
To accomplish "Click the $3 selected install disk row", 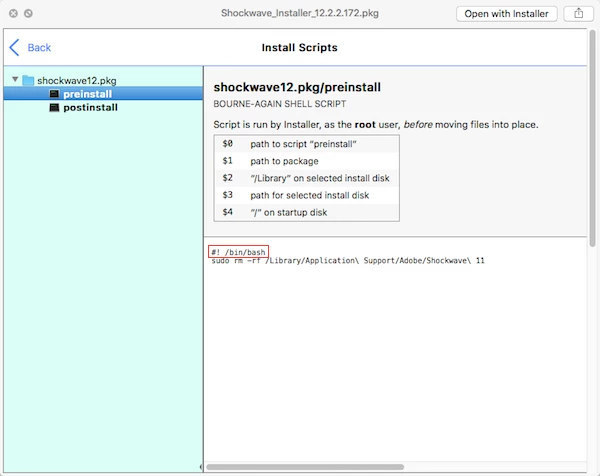I will (x=307, y=195).
